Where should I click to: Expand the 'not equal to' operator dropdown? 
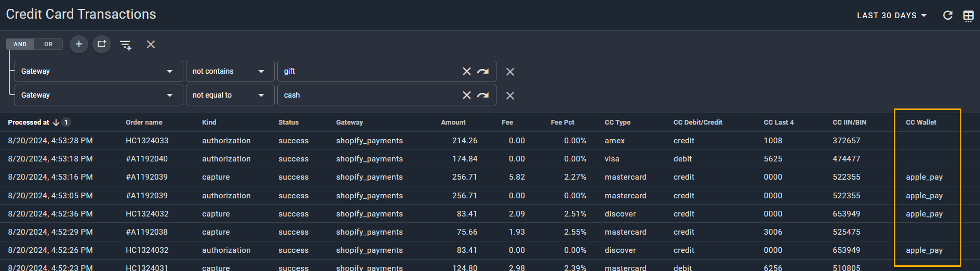tap(230, 95)
